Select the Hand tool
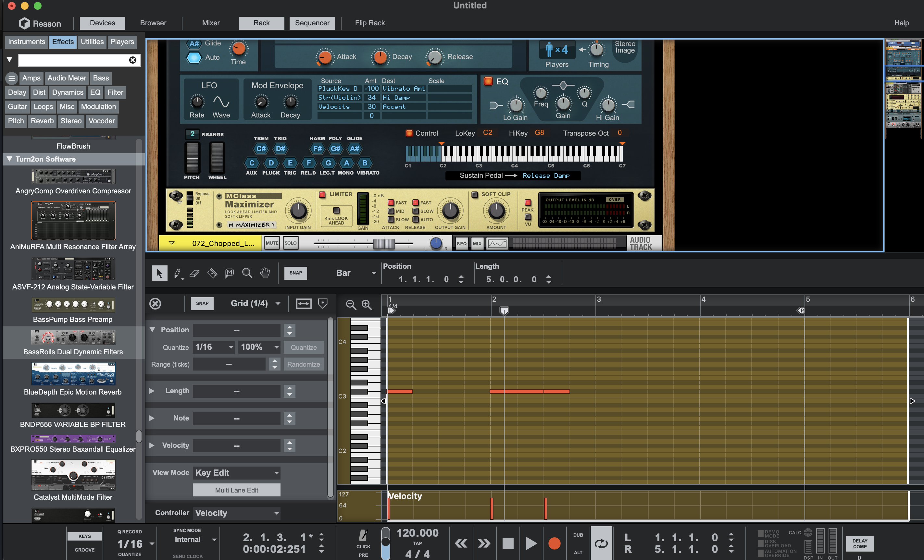924x560 pixels. coord(265,273)
